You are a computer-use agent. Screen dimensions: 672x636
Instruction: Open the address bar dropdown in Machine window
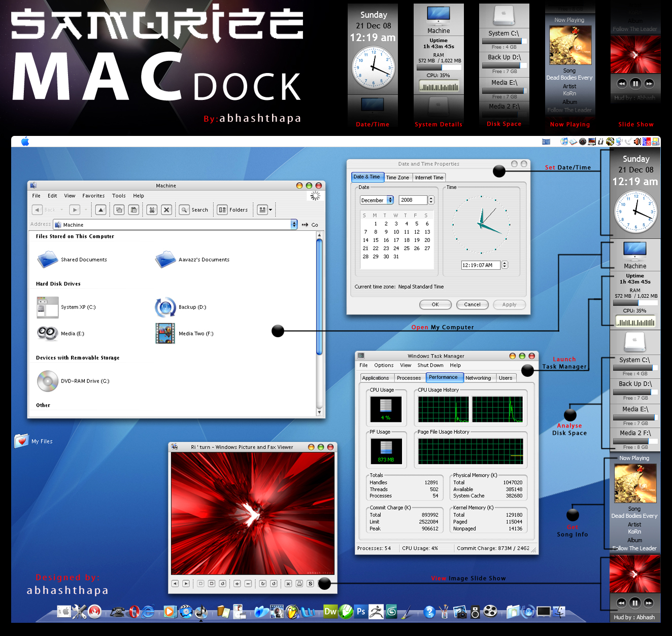click(x=294, y=224)
